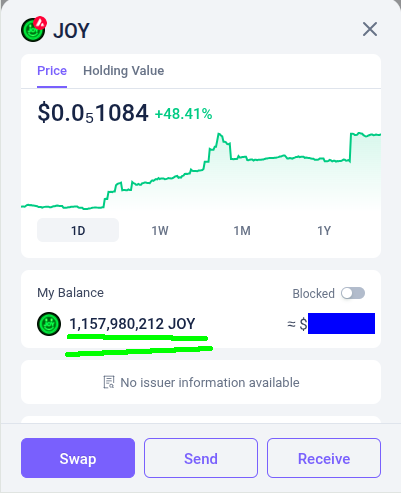Click the JOY coin icon beside balance
Screen dimensions: 401x493
point(49,324)
